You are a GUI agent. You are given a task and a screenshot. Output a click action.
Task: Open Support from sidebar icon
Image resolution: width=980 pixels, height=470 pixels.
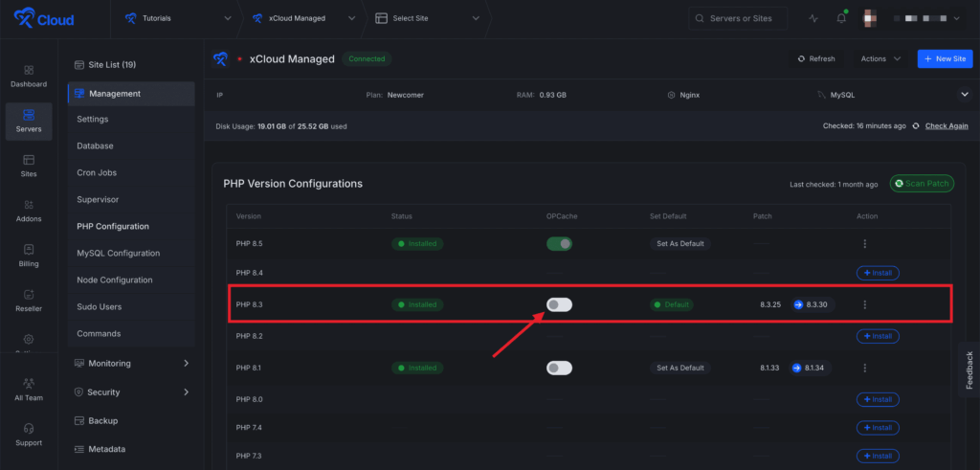click(x=29, y=434)
